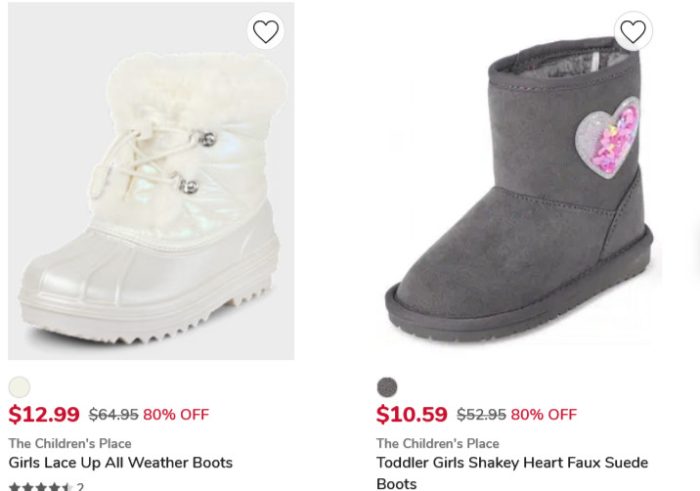The image size is (700, 491).
Task: Open the gray suede boot product image
Action: click(x=518, y=190)
